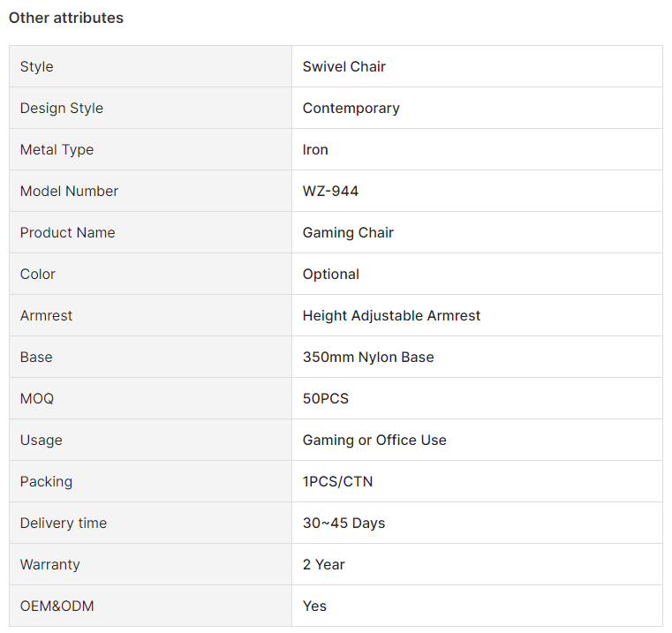Select the "Gaming Chair" value
The image size is (672, 633).
click(348, 233)
